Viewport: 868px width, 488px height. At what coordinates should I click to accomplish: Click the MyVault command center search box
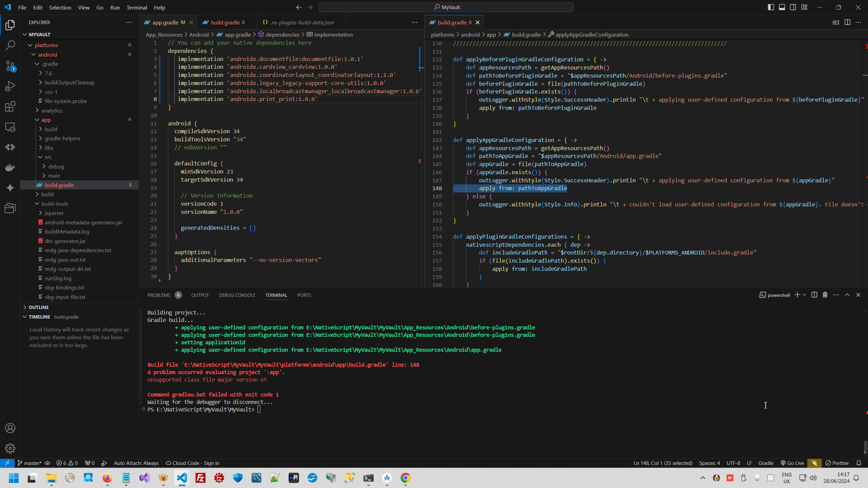tap(446, 7)
